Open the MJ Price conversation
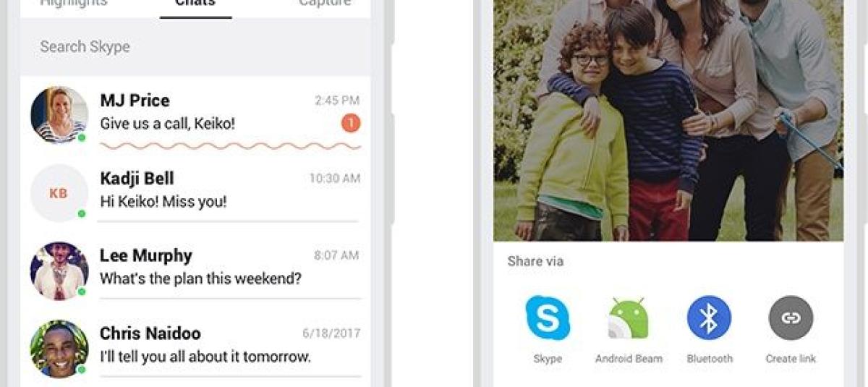This screenshot has width=868, height=387. click(195, 115)
